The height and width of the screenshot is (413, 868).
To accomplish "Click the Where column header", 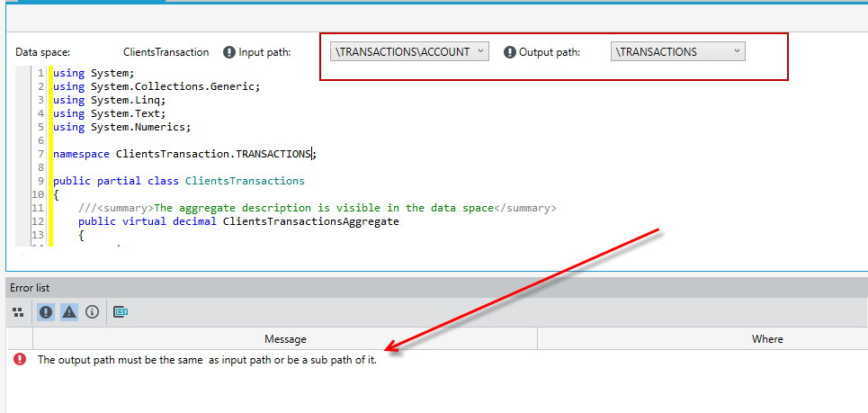I will pyautogui.click(x=767, y=339).
